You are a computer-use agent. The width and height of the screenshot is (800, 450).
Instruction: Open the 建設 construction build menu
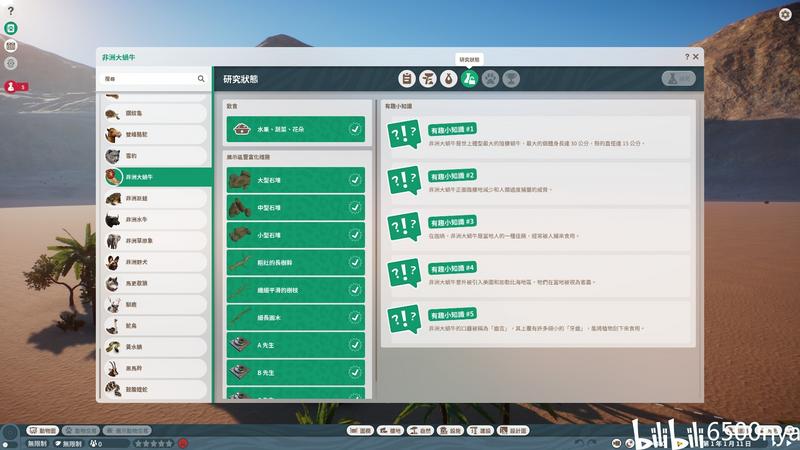coord(480,431)
